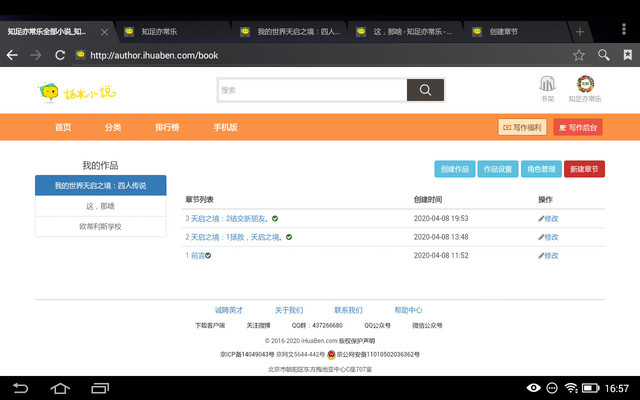
Task: Open the browser's find magnifier icon
Action: [x=603, y=55]
